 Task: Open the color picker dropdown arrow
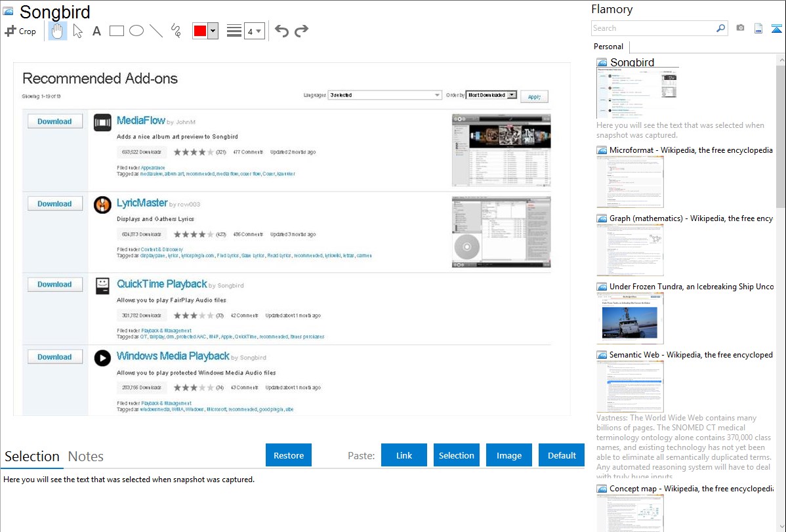pos(213,31)
